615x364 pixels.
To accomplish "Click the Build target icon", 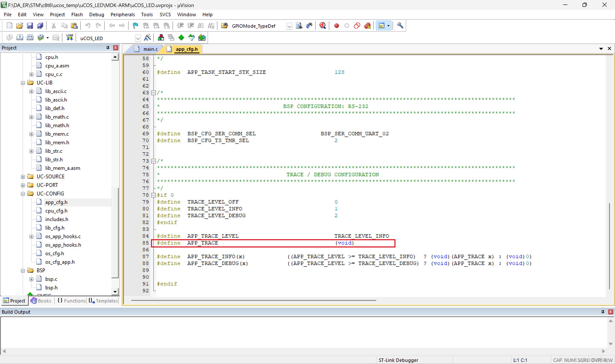I will (20, 38).
